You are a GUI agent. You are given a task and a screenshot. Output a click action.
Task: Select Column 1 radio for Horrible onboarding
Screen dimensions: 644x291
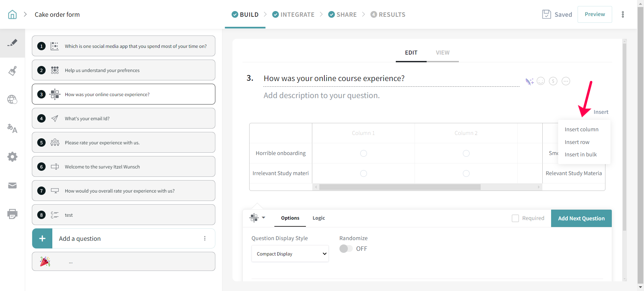[x=363, y=153]
